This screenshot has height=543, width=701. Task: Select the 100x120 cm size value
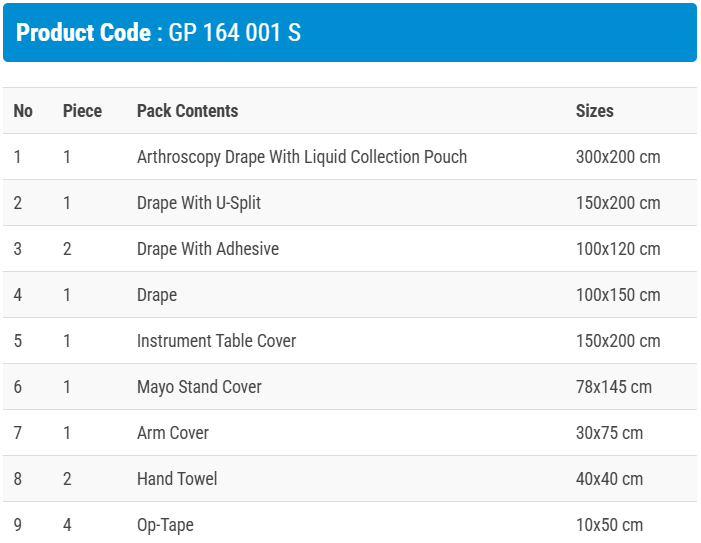click(617, 249)
